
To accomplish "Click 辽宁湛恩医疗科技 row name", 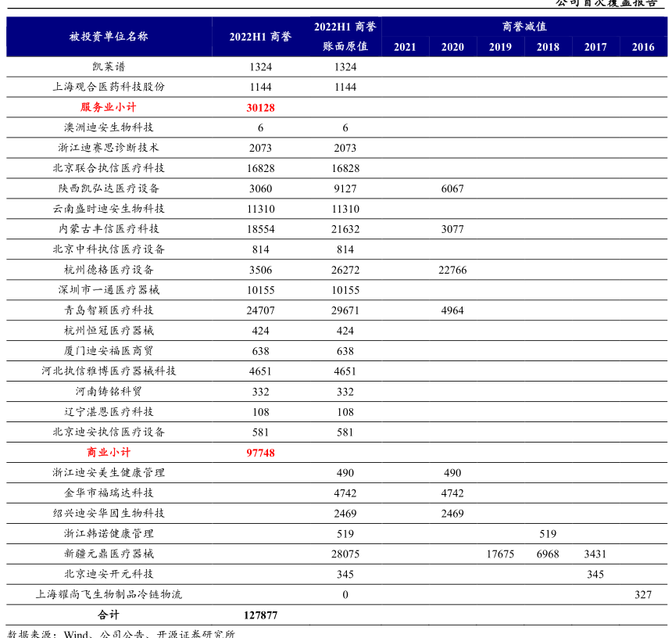I will [109, 411].
